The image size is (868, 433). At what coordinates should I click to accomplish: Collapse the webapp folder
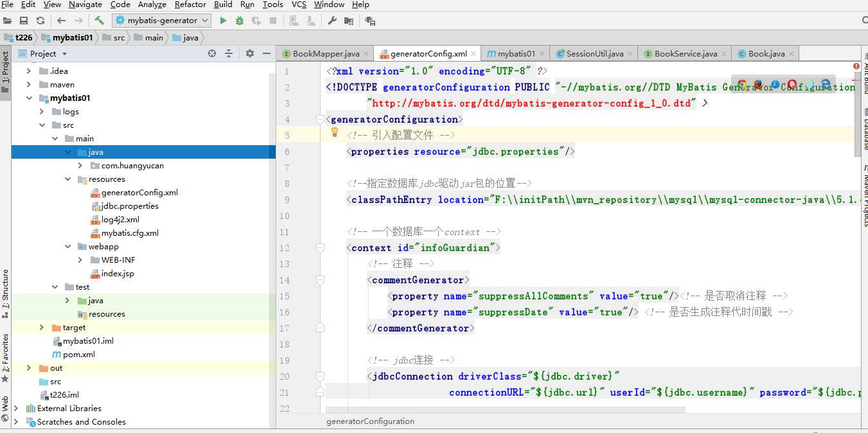click(67, 247)
